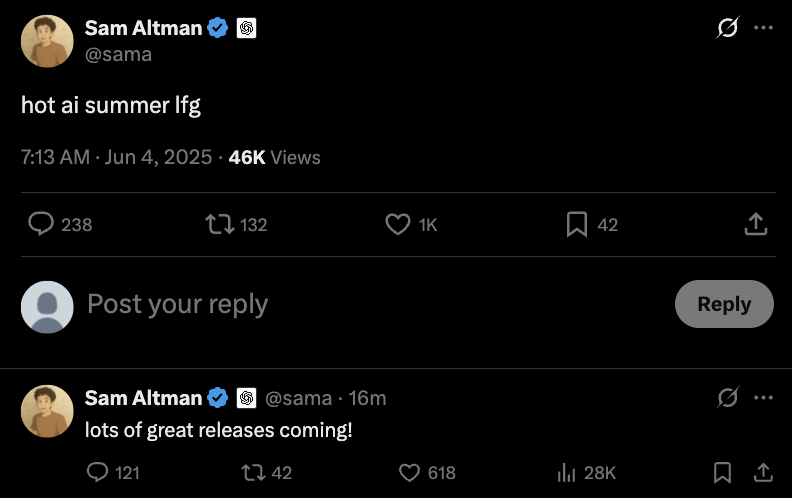The width and height of the screenshot is (792, 498).
Task: Open the 16m timestamp on the reply
Action: [367, 398]
